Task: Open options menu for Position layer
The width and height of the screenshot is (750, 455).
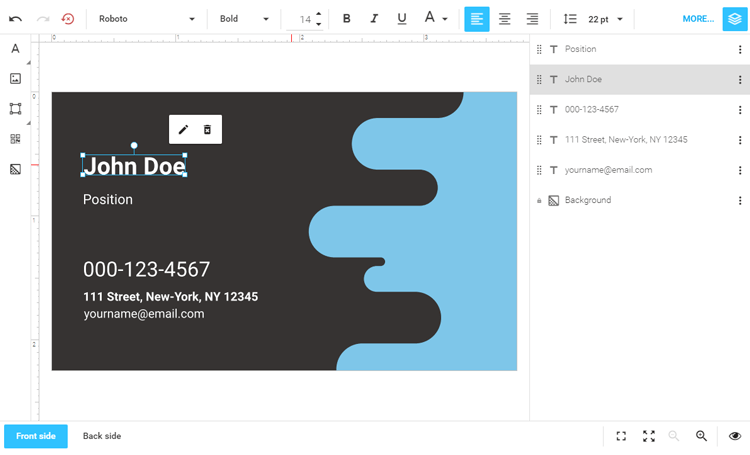Action: point(739,49)
